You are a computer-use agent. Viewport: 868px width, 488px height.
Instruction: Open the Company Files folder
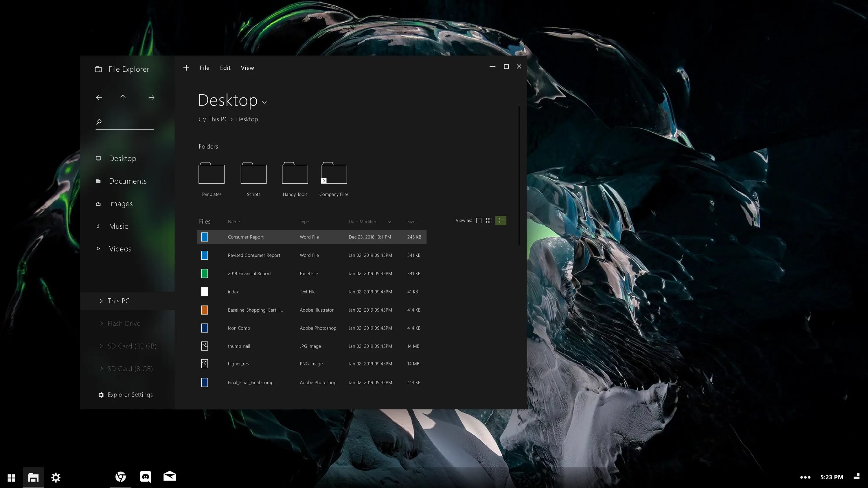[334, 173]
